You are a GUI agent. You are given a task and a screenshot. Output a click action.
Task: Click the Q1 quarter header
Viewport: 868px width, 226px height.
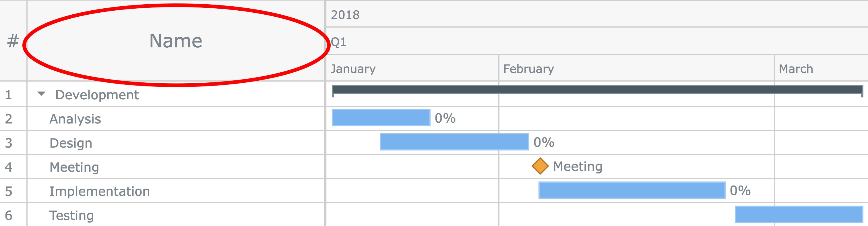pyautogui.click(x=338, y=42)
